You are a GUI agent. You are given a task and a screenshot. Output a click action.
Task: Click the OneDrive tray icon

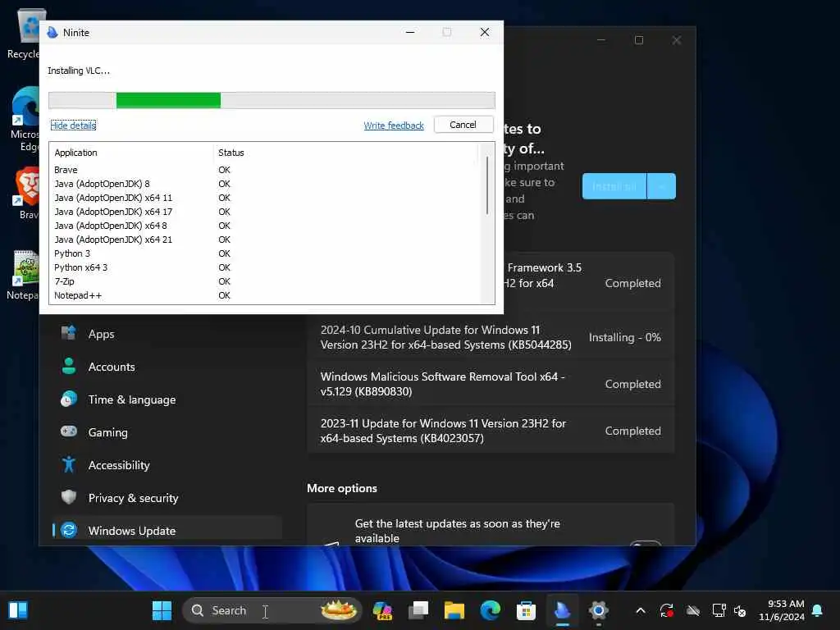coord(692,610)
